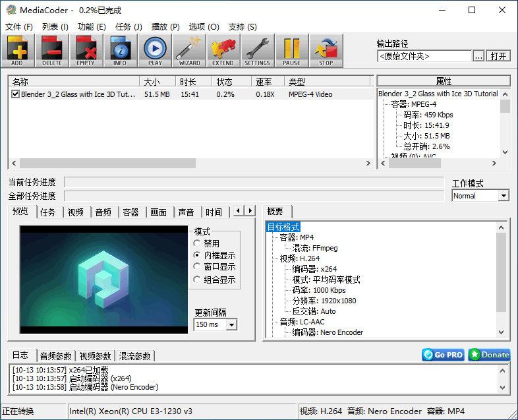Click the ADD file toolbar icon
The image size is (518, 420).
17,51
